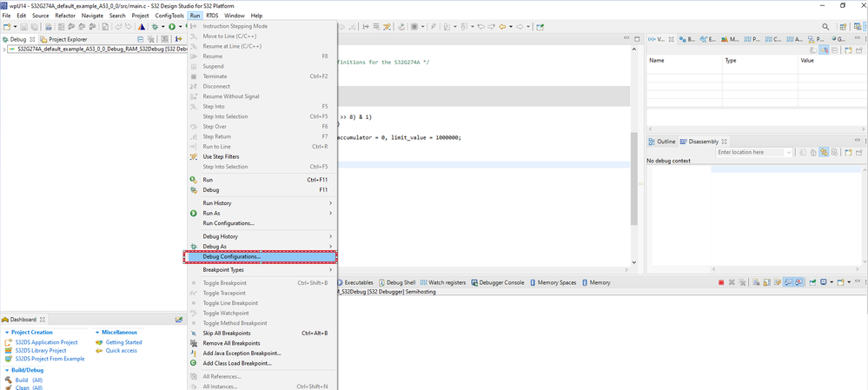Click the Collapse All icon in Variables view
The image size is (868, 390).
(834, 50)
